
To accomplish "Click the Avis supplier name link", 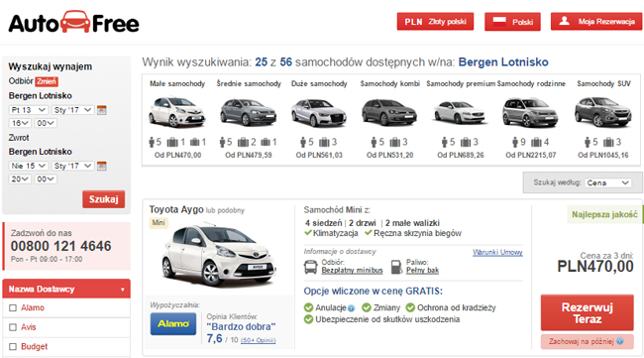I will 29,327.
